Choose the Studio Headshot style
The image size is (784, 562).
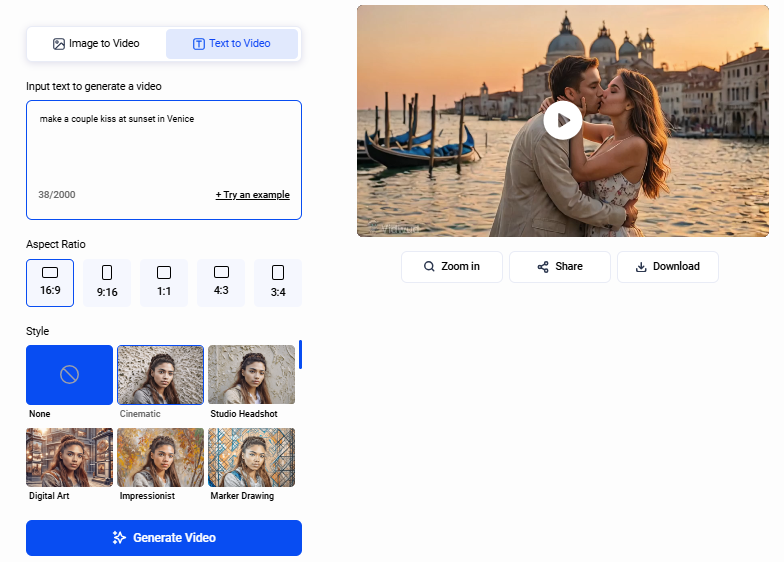click(x=251, y=375)
